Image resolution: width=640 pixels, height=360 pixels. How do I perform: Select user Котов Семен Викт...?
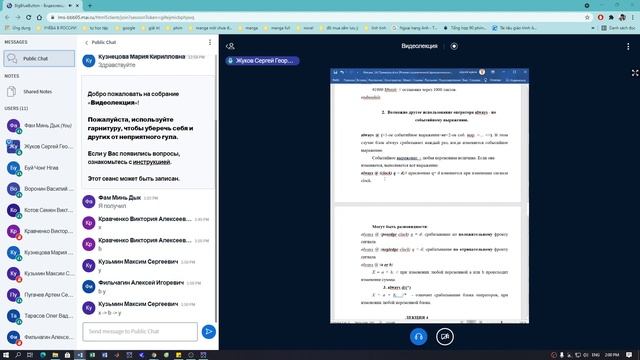pyautogui.click(x=40, y=210)
